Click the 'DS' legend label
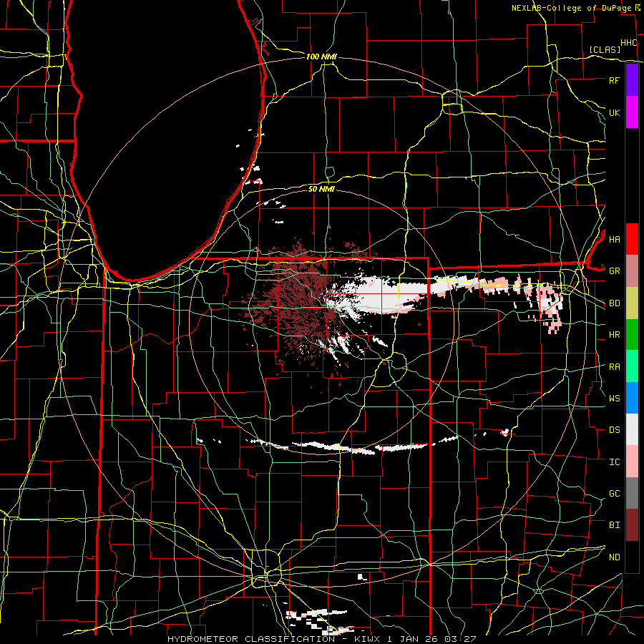This screenshot has height=644, width=644. click(614, 430)
